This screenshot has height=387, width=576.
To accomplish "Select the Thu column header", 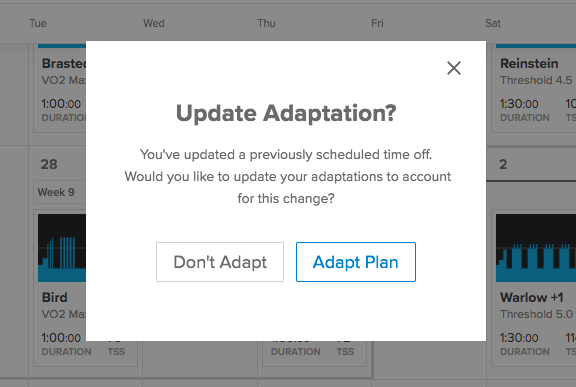I will pos(266,23).
